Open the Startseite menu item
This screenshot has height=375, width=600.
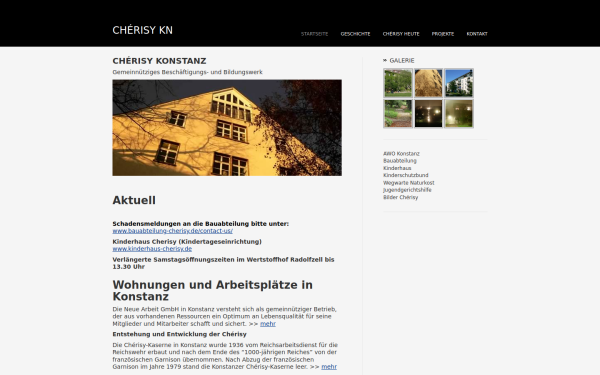pos(314,34)
